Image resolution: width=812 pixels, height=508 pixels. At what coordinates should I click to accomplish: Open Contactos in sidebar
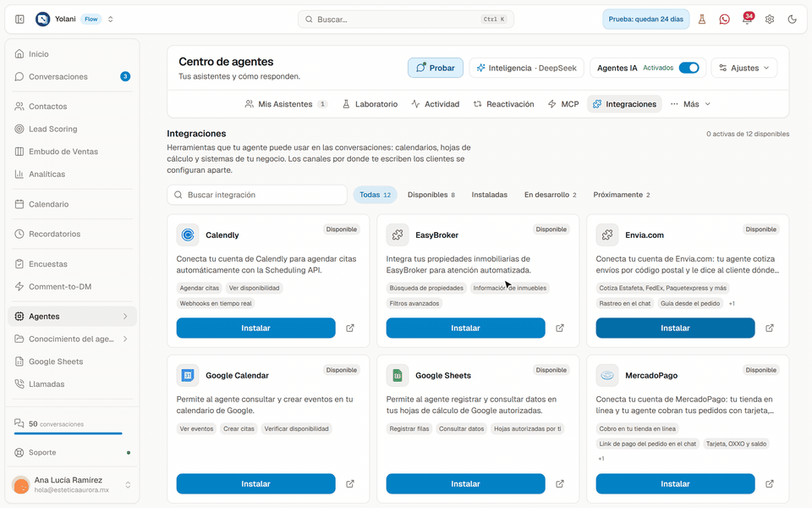click(72, 107)
